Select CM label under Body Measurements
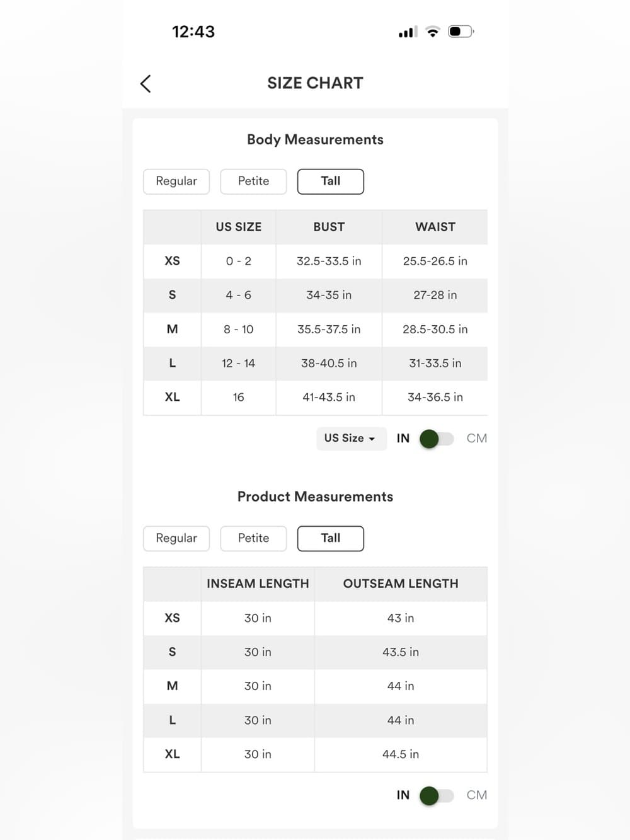The width and height of the screenshot is (630, 840). click(x=477, y=439)
